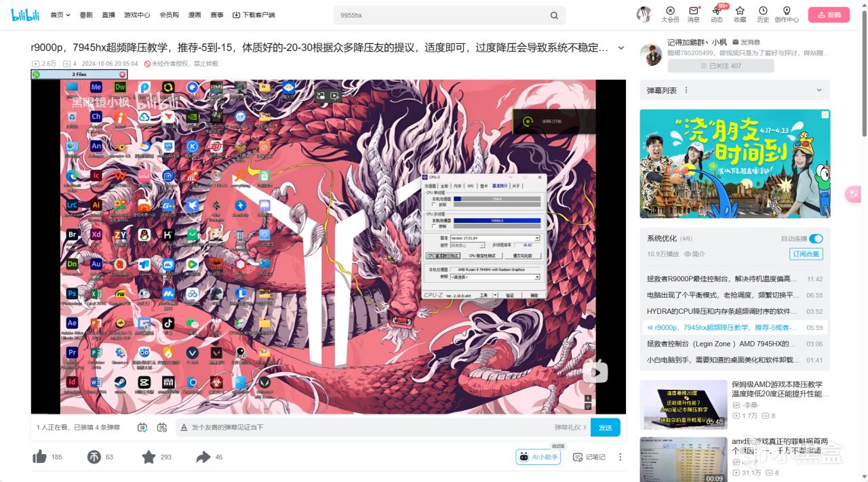Play 拯救者R9000P最佳控制台 playlist entry
This screenshot has width=868, height=482.
(735, 279)
